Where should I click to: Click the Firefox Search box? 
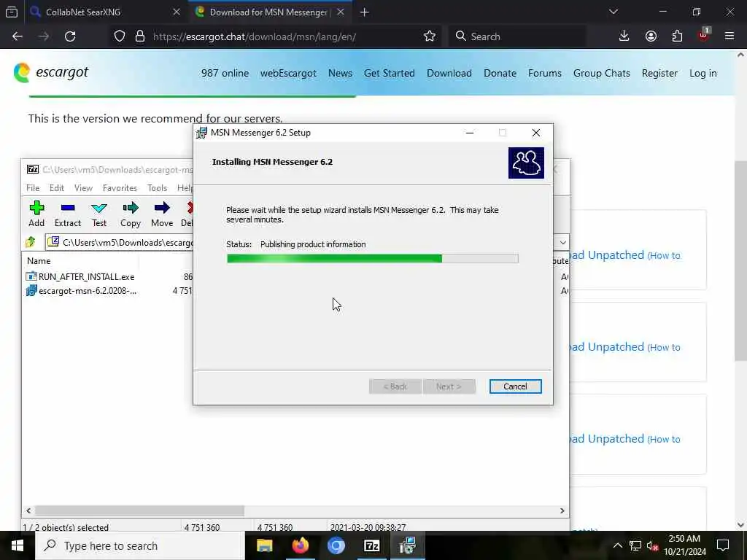click(x=517, y=36)
